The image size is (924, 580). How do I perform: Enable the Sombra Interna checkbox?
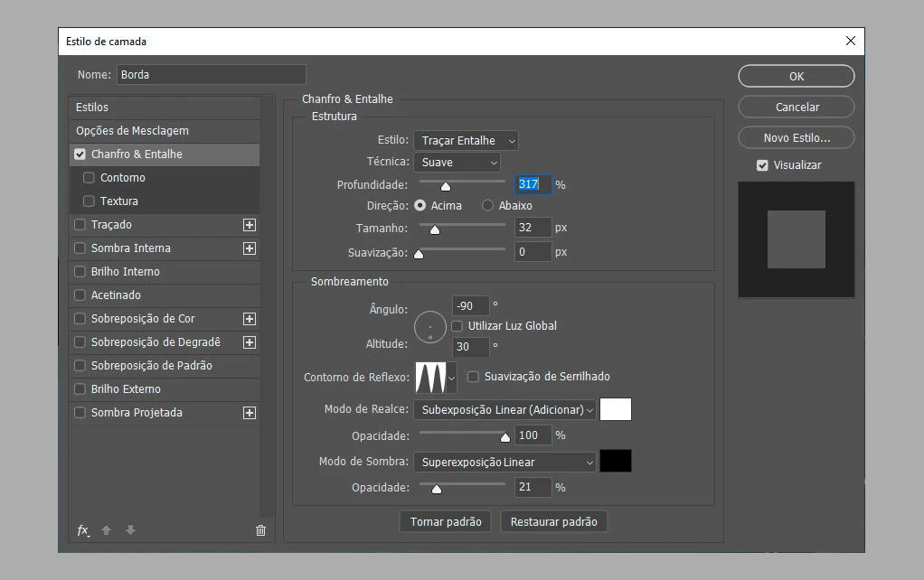pos(80,248)
